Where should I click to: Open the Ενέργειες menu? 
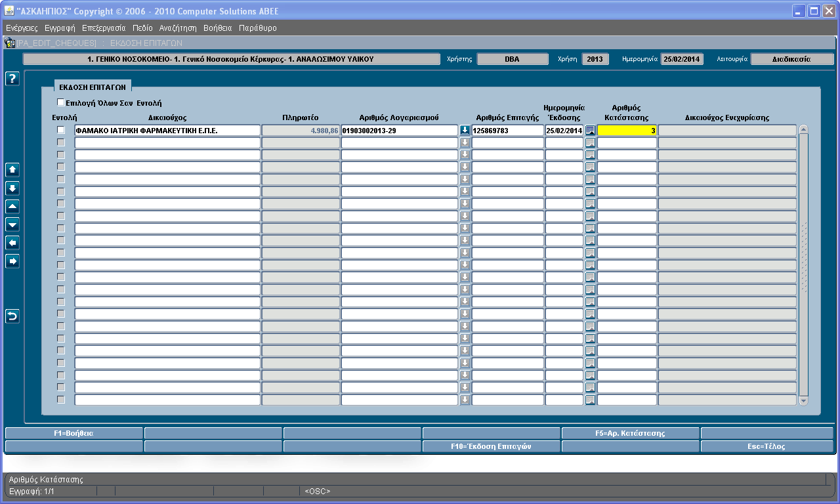pyautogui.click(x=22, y=28)
